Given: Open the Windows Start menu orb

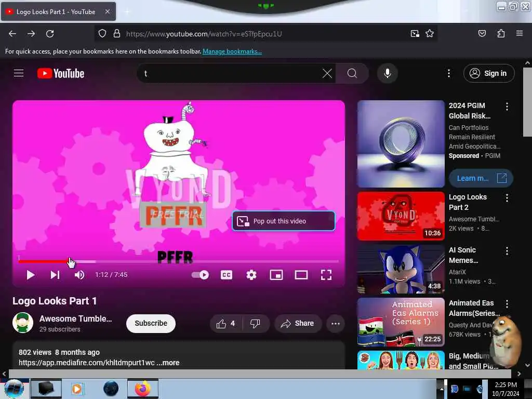Looking at the screenshot, I should click(x=14, y=389).
